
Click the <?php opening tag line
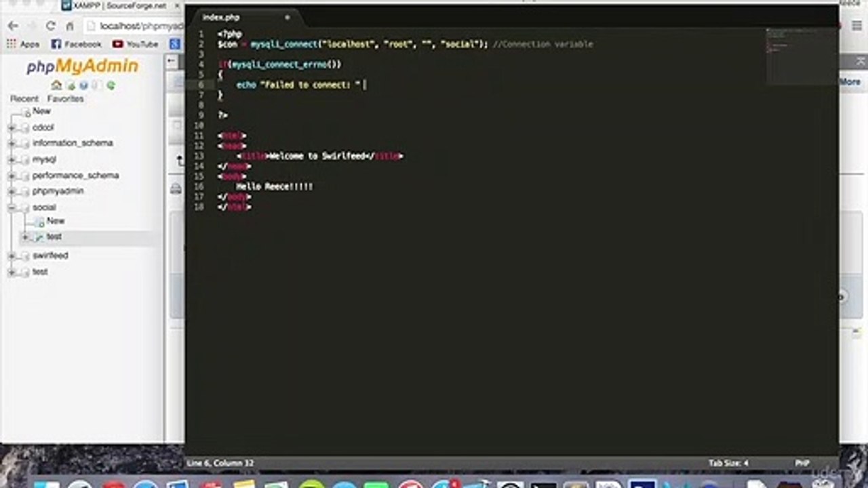(x=229, y=34)
